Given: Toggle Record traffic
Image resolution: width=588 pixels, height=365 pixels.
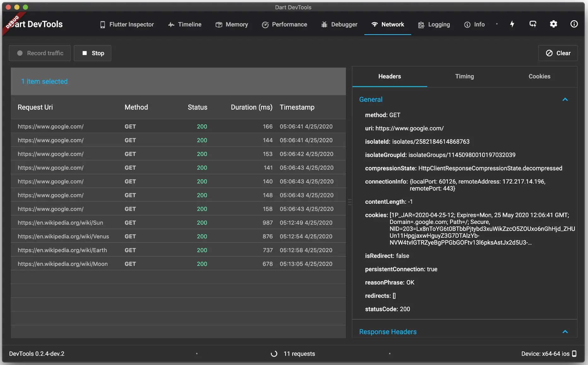Looking at the screenshot, I should pos(40,53).
